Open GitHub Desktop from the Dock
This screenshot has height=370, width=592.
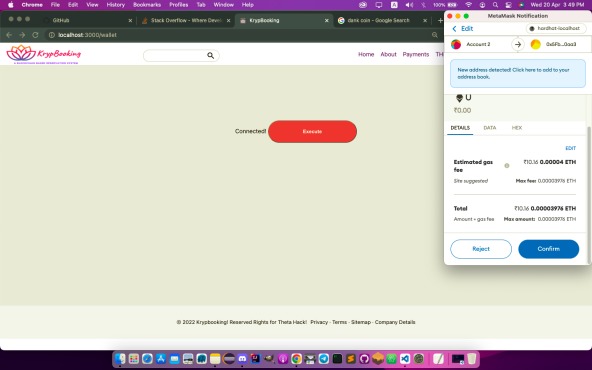coord(364,358)
